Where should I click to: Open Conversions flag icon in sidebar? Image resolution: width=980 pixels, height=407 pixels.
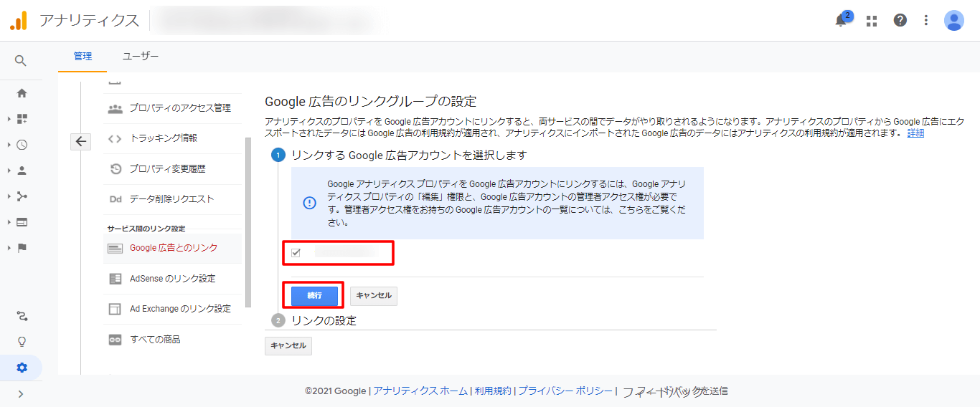[22, 248]
